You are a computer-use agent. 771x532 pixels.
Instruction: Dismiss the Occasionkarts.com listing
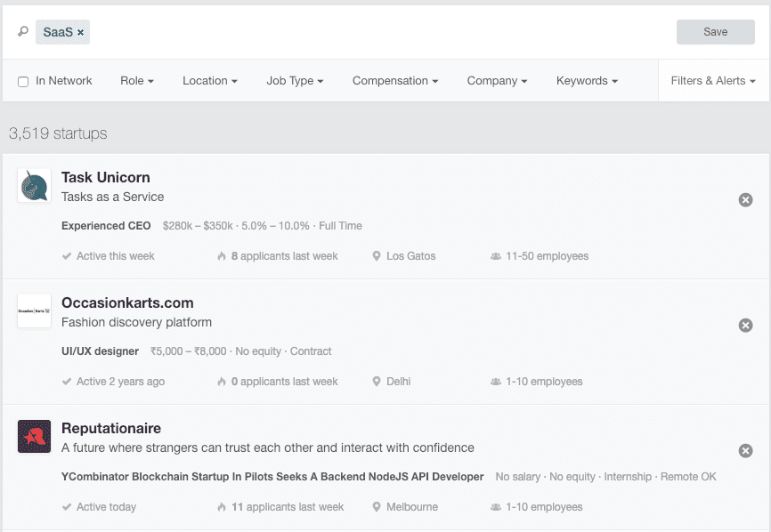745,326
